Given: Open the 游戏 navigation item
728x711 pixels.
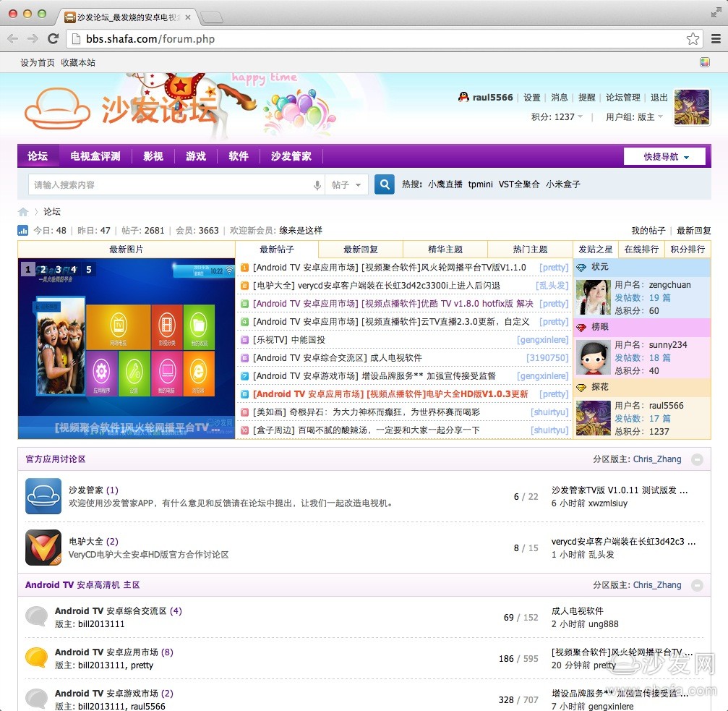Looking at the screenshot, I should coord(196,156).
